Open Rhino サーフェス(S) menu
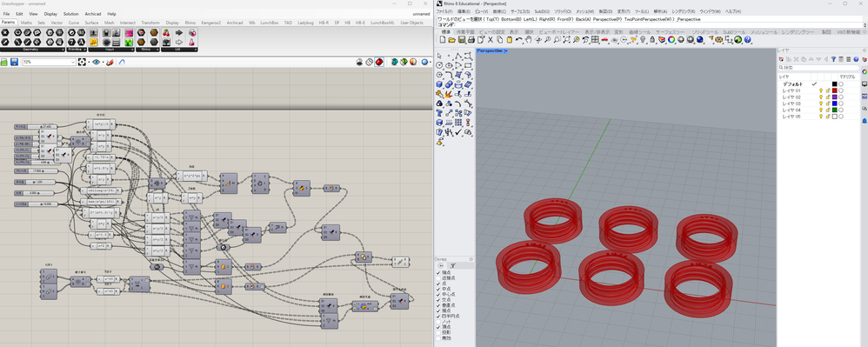Viewport: 868px width, 347px height. pos(520,11)
